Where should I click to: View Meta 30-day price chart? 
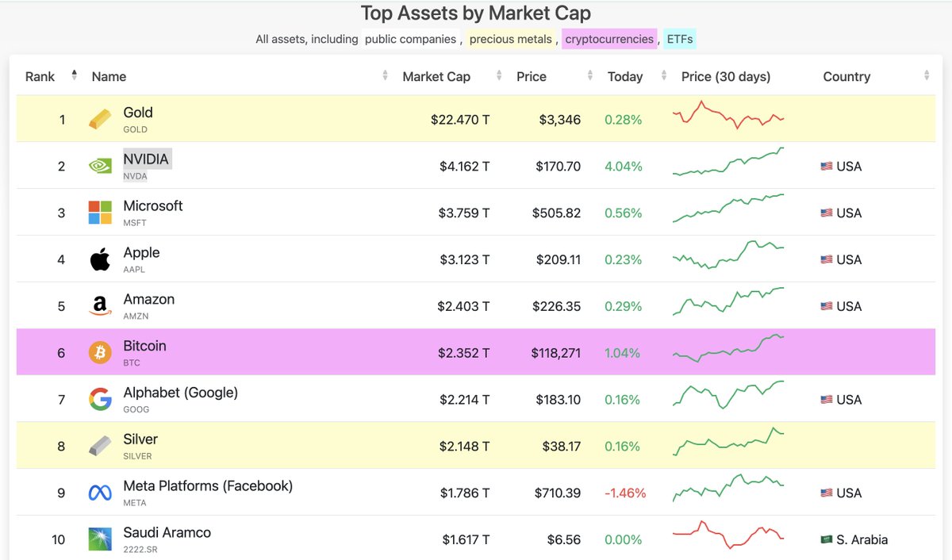coord(728,489)
